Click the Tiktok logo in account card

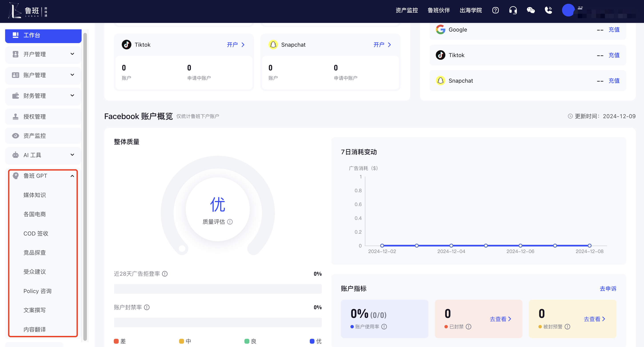pos(126,45)
